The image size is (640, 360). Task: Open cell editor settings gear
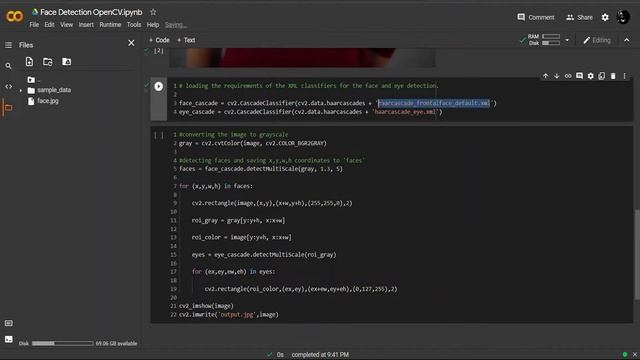coord(590,76)
